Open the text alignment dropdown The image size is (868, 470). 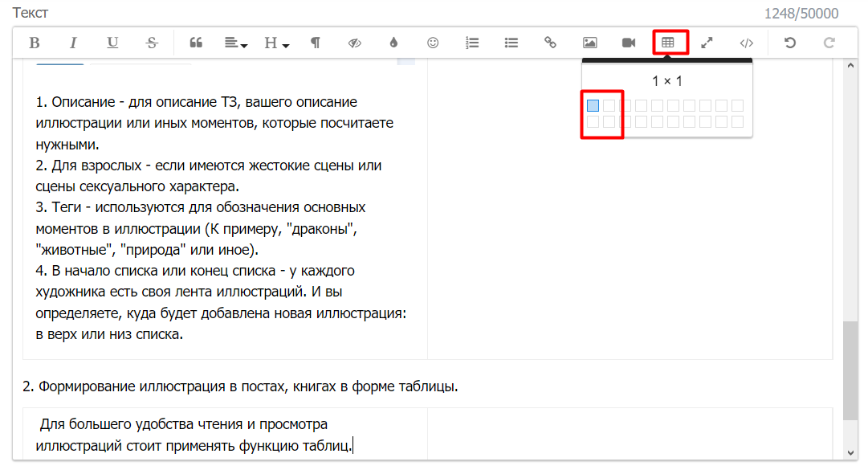point(235,43)
